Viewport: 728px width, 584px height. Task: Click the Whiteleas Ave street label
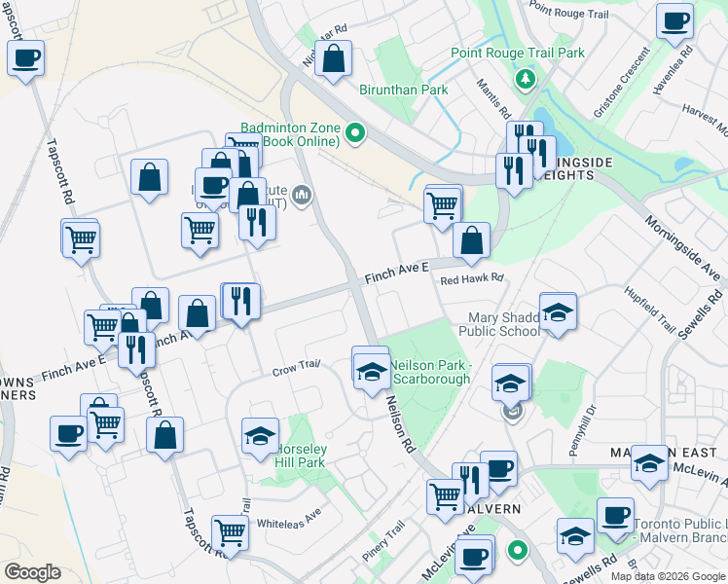tap(289, 520)
